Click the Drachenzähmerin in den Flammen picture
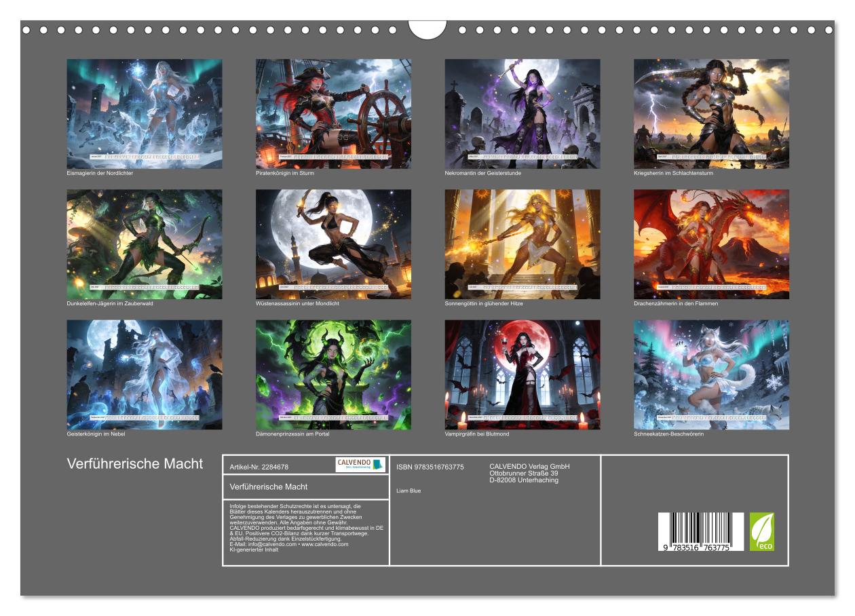The height and width of the screenshot is (616, 855). (x=711, y=244)
